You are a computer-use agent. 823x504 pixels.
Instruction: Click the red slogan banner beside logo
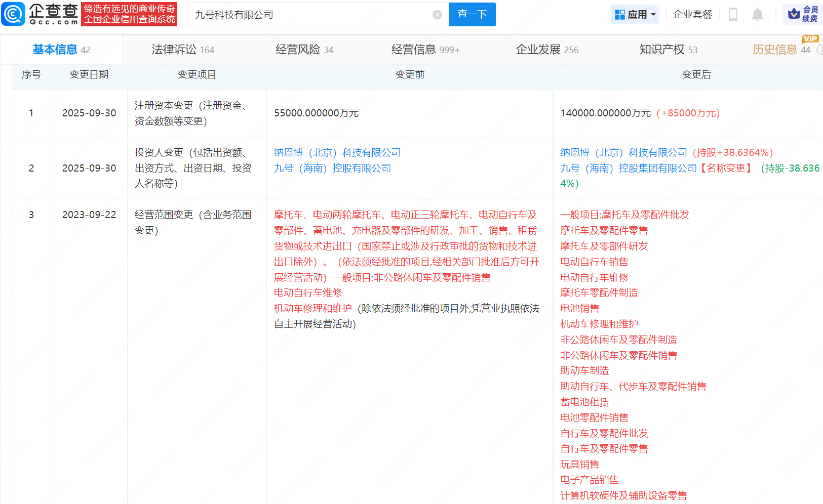coord(129,14)
